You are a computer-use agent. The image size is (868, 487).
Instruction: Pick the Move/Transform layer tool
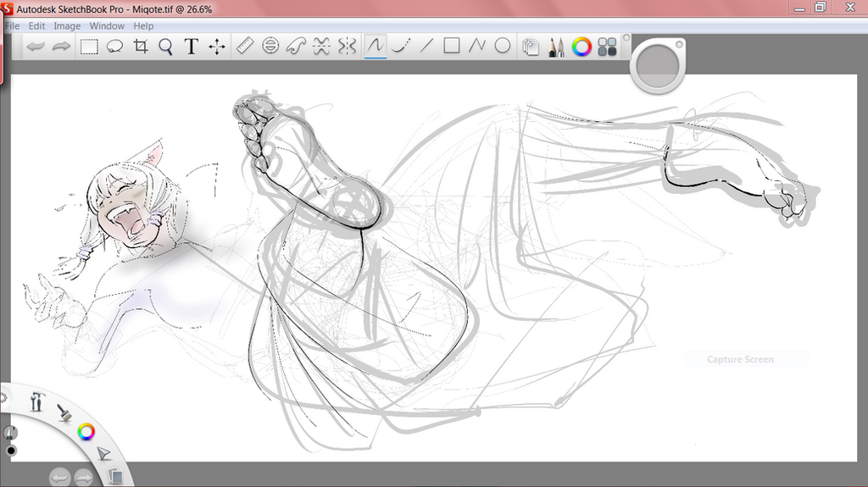[x=216, y=47]
